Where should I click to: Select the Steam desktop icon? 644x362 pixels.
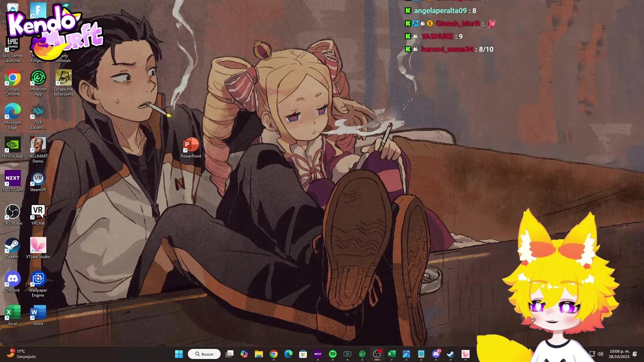(x=13, y=249)
